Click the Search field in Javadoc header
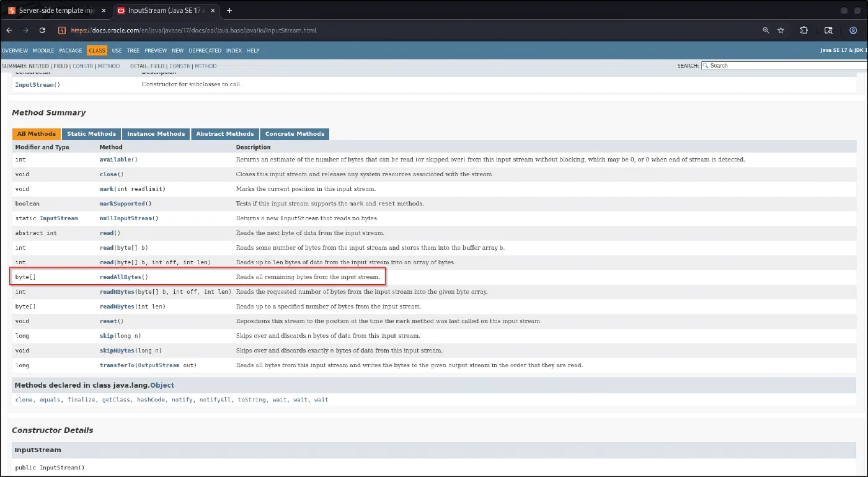868x477 pixels. click(784, 65)
